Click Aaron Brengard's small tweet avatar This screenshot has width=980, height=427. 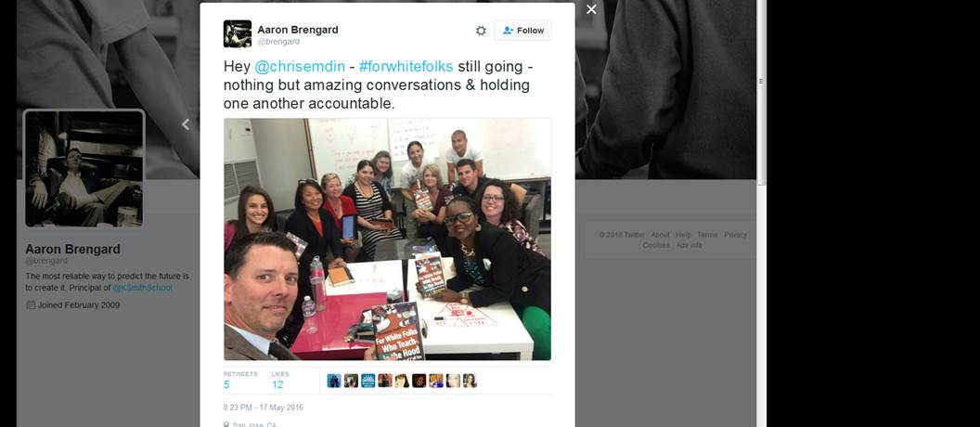coord(238,33)
